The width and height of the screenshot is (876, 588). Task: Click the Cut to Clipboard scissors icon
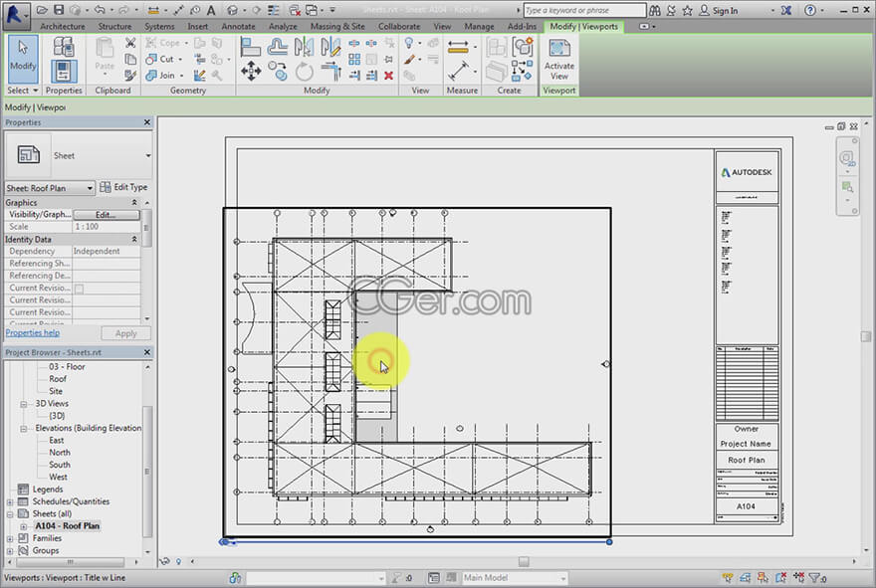[x=130, y=43]
